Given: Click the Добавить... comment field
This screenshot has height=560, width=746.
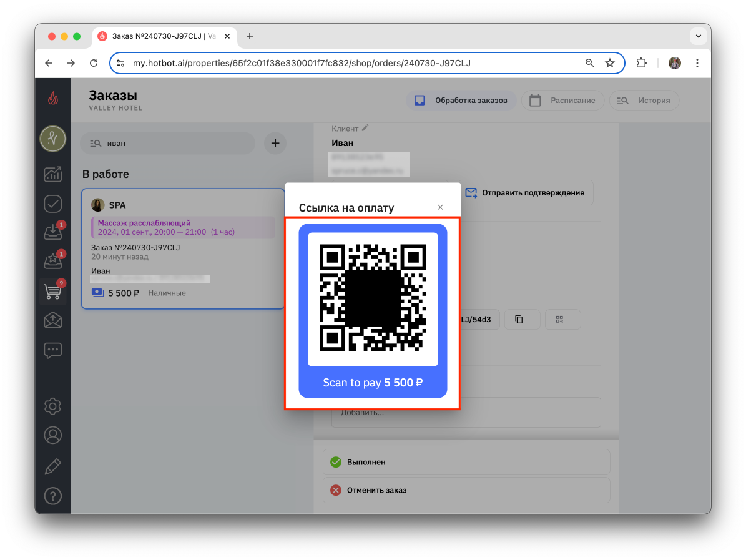Looking at the screenshot, I should [x=466, y=413].
